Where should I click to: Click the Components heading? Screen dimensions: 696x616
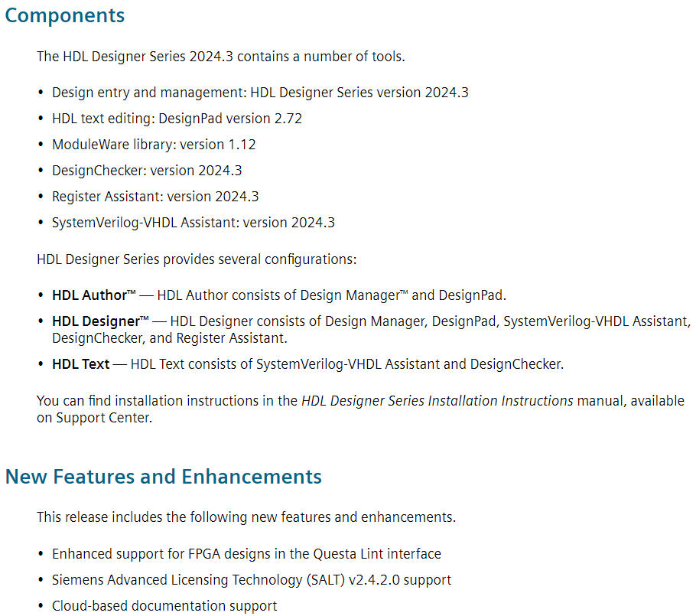tap(65, 15)
